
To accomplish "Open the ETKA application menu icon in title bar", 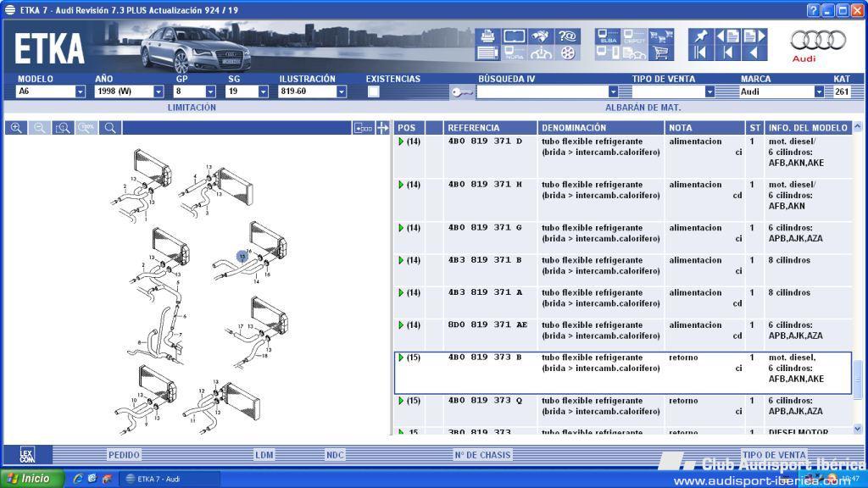I will point(10,10).
